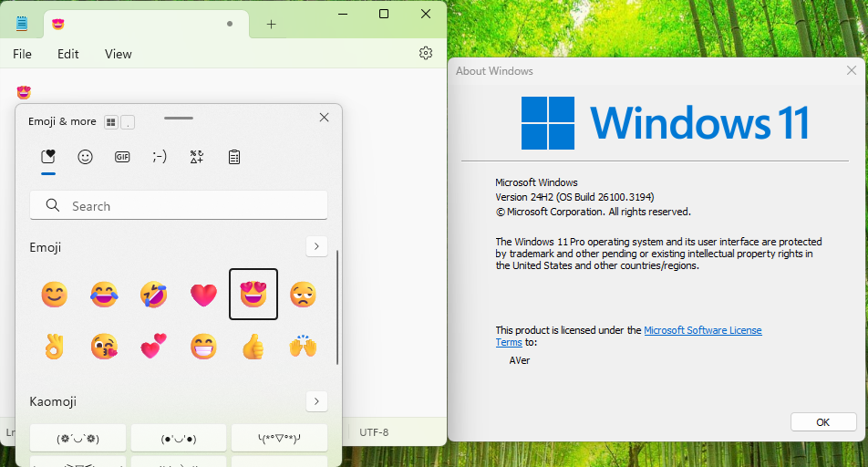The image size is (868, 467).
Task: Click the Version 24H2 build text
Action: point(574,197)
